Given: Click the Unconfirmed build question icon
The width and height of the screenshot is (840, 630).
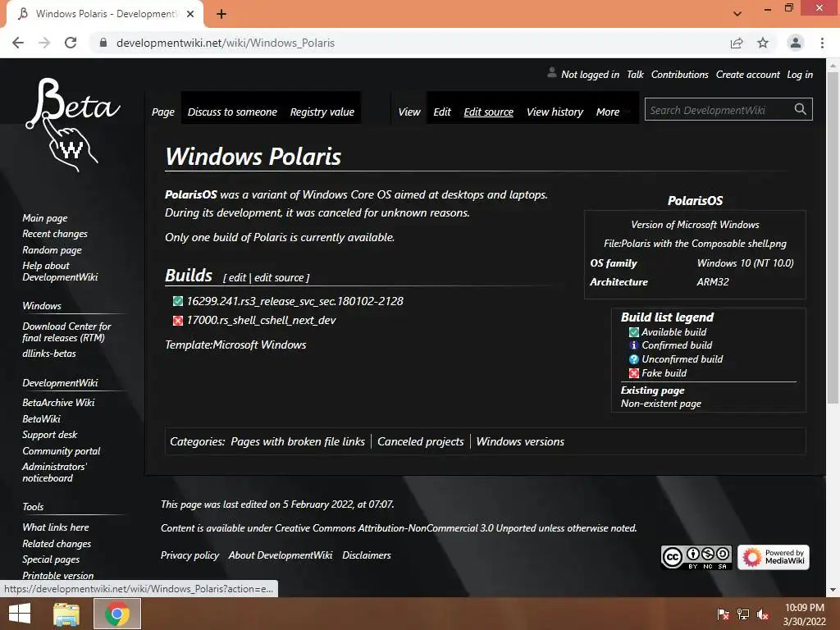Looking at the screenshot, I should pyautogui.click(x=634, y=359).
